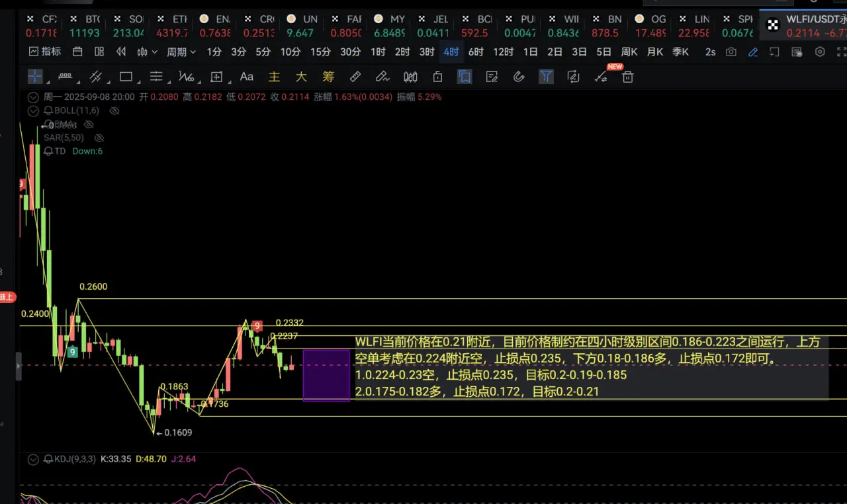Click the 主 drawing toolbar button
847x504 pixels.
coord(274,77)
